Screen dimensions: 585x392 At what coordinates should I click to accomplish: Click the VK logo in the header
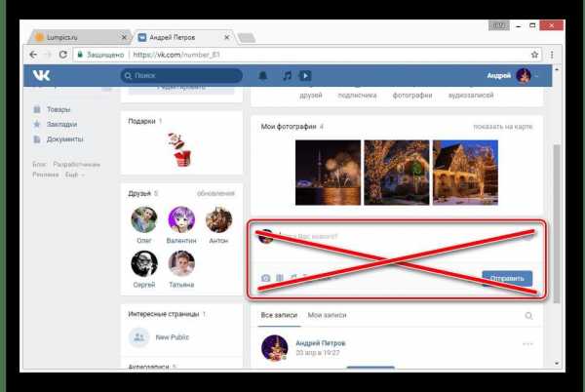coord(41,75)
